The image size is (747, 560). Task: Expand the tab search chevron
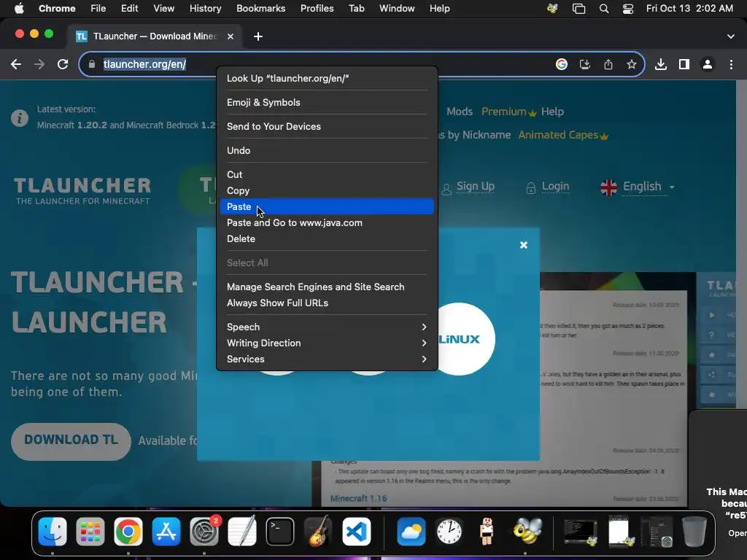pos(730,36)
